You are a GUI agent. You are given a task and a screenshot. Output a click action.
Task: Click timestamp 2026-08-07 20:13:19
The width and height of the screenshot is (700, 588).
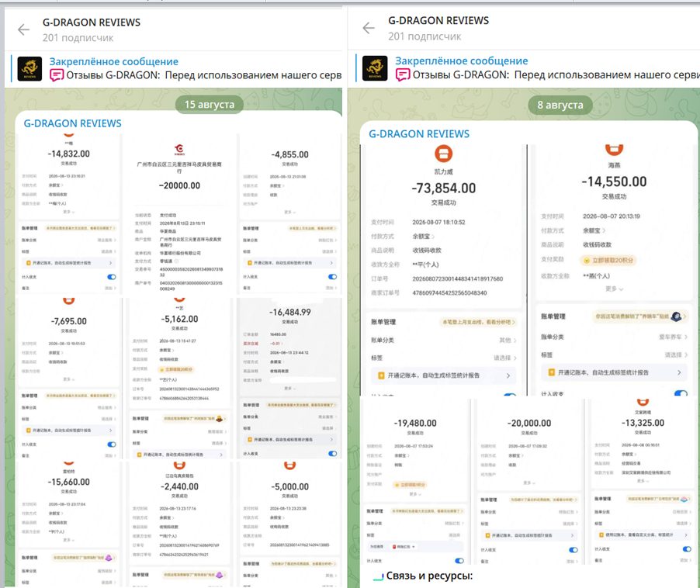pos(612,216)
